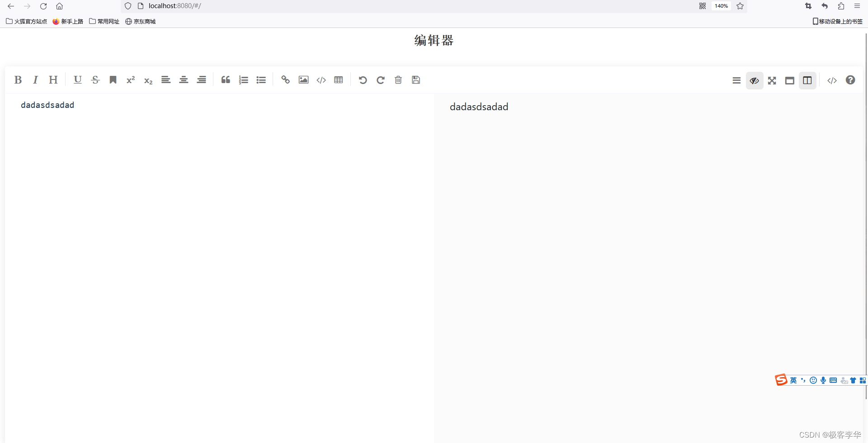Toggle reading mode

coord(789,80)
